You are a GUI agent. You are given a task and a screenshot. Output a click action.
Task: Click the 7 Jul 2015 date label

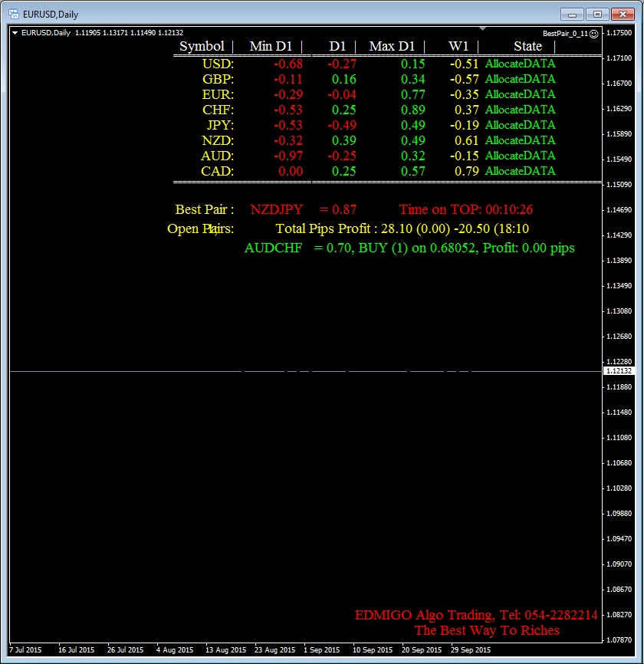(x=25, y=649)
